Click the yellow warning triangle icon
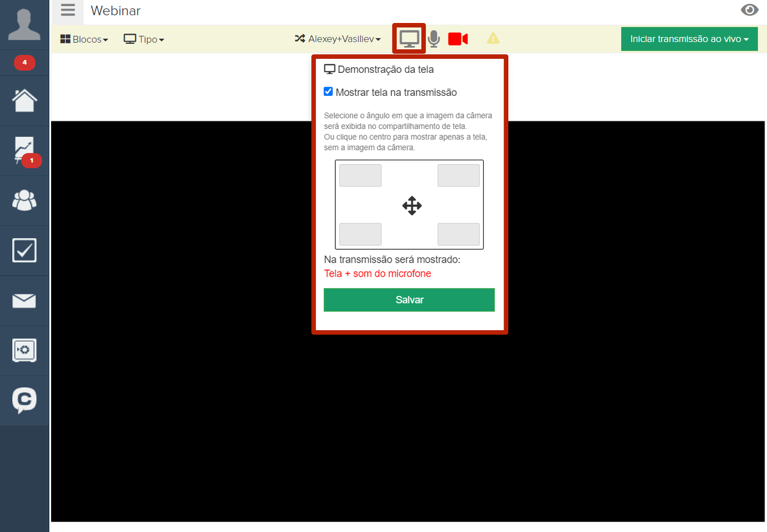The width and height of the screenshot is (767, 532). click(x=493, y=38)
